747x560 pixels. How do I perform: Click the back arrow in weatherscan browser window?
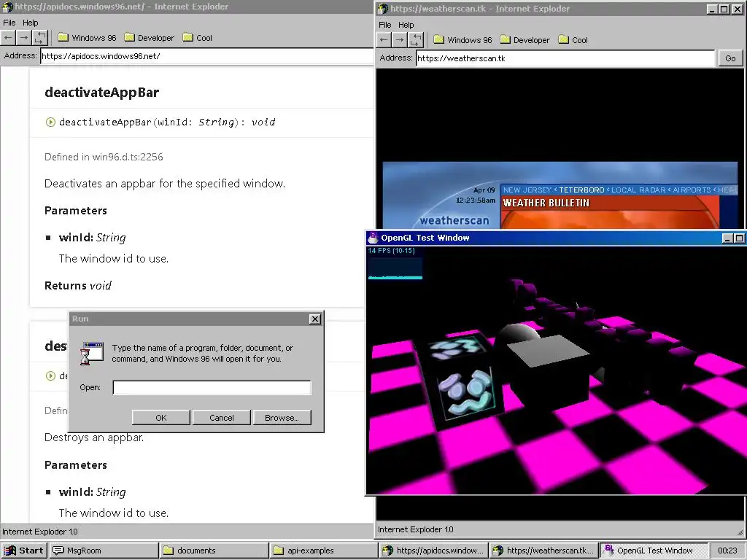384,40
